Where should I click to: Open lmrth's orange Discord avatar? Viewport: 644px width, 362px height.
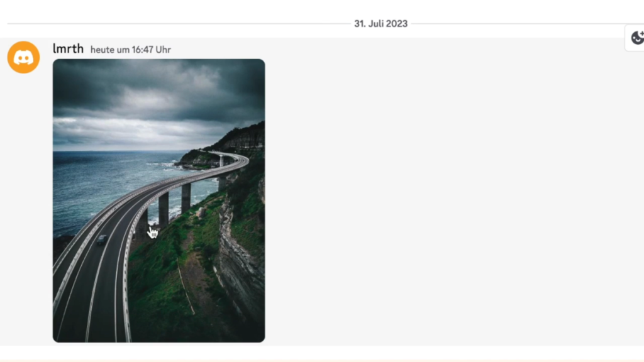(x=23, y=57)
